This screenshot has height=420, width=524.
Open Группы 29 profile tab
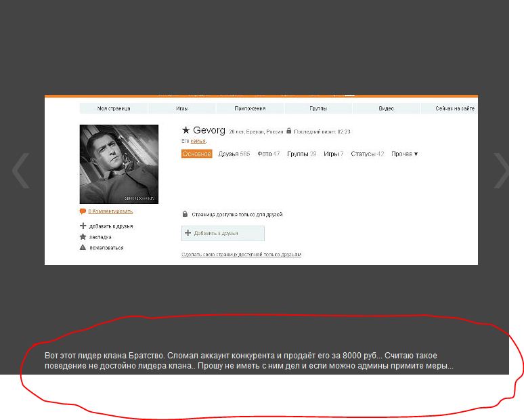301,154
